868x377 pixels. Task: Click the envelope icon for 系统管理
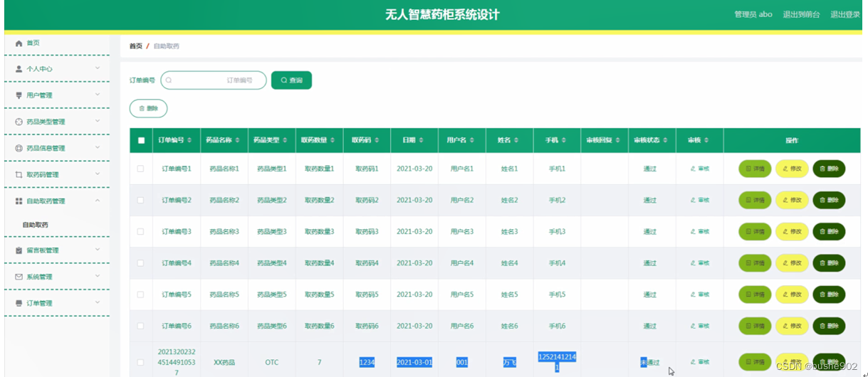pyautogui.click(x=19, y=277)
